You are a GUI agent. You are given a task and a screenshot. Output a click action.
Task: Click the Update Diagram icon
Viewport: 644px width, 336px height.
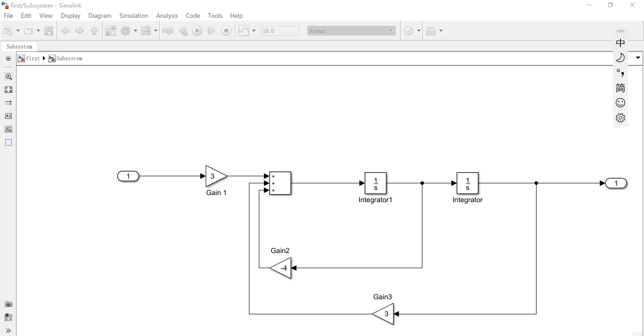pos(168,31)
